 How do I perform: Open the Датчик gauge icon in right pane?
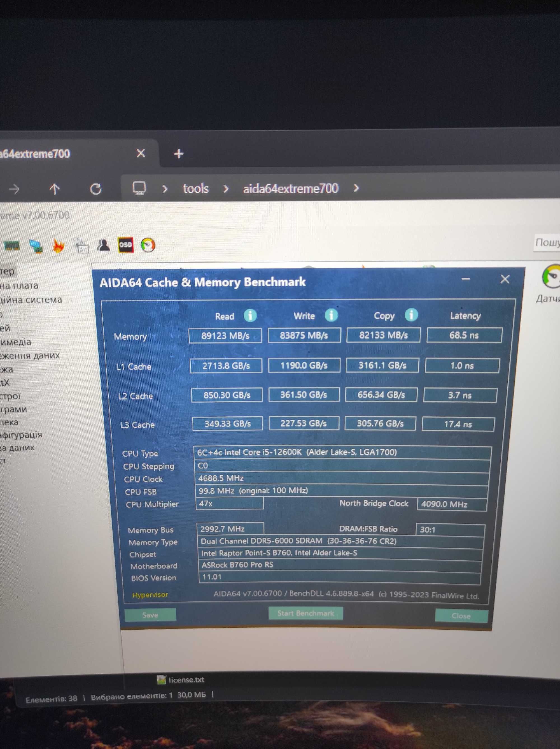(x=552, y=277)
